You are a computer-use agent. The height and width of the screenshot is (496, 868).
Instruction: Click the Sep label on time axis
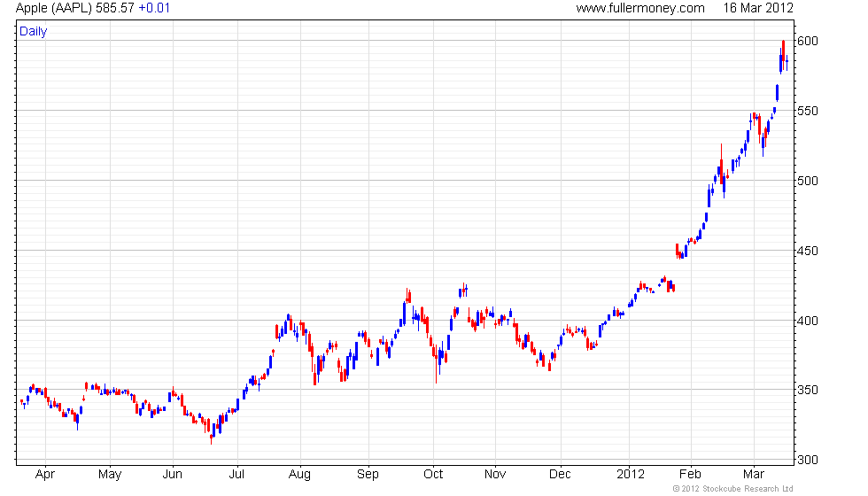click(x=368, y=475)
